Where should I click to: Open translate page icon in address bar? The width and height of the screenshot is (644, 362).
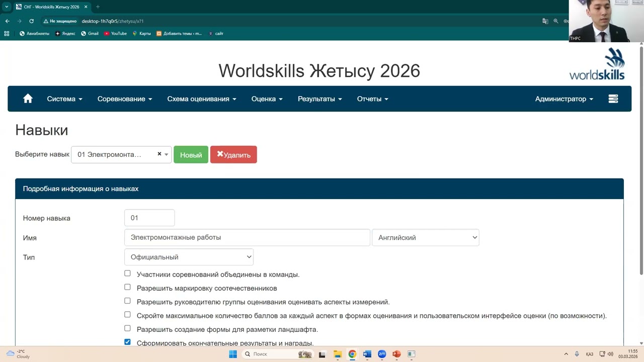coord(545,21)
